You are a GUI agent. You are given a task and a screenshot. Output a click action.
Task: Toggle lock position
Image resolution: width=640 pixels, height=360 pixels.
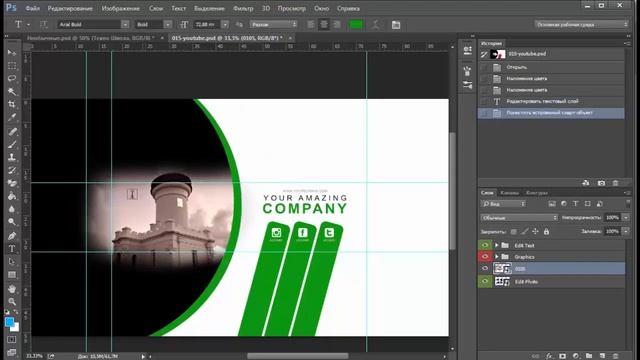(535, 231)
